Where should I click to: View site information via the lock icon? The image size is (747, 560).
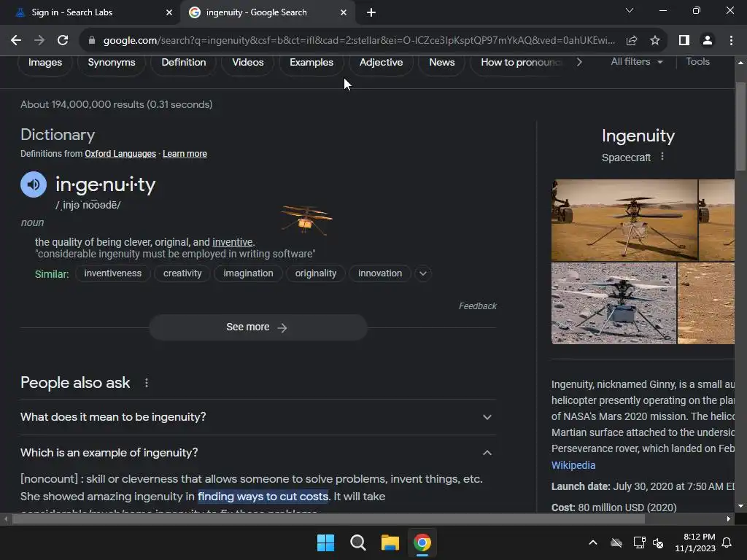click(x=92, y=41)
